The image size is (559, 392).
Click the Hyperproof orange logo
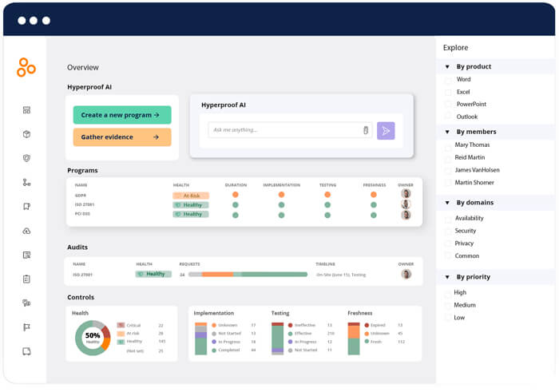click(x=26, y=68)
